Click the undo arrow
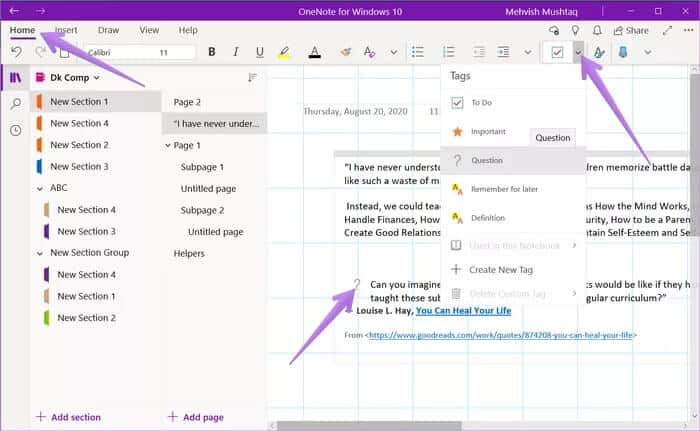700x431 pixels. click(15, 52)
